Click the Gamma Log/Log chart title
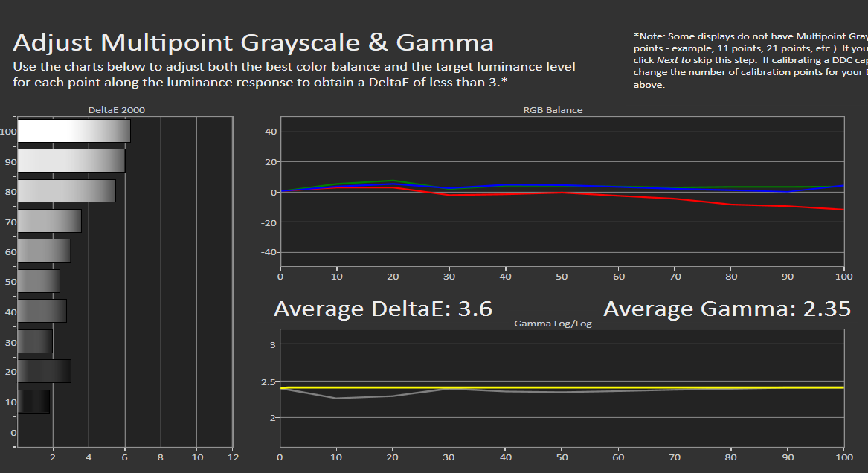This screenshot has height=473, width=868. pos(553,324)
